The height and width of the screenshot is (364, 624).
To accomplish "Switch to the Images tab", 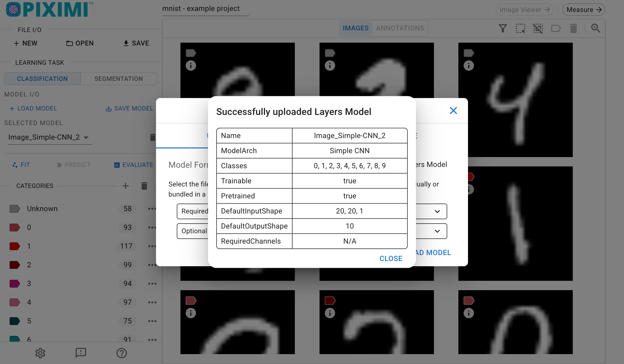I will point(356,28).
